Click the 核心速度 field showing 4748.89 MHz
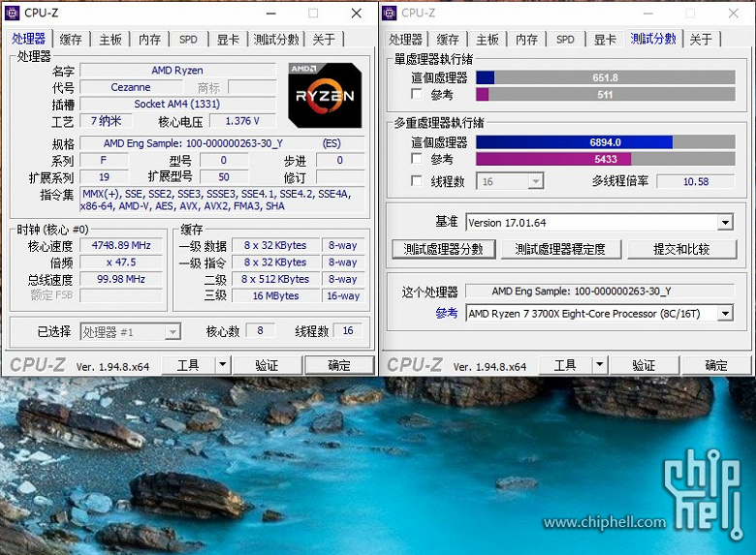This screenshot has width=756, height=555. 121,245
